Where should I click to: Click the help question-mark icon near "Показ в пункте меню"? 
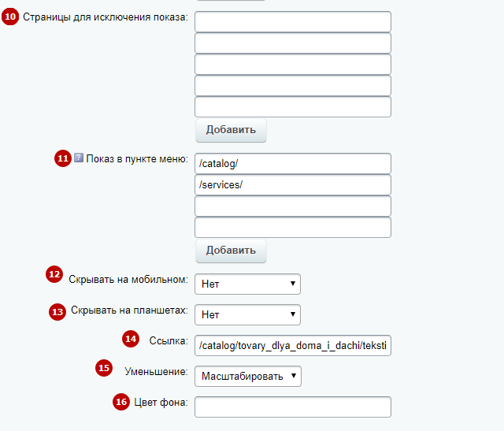(79, 158)
